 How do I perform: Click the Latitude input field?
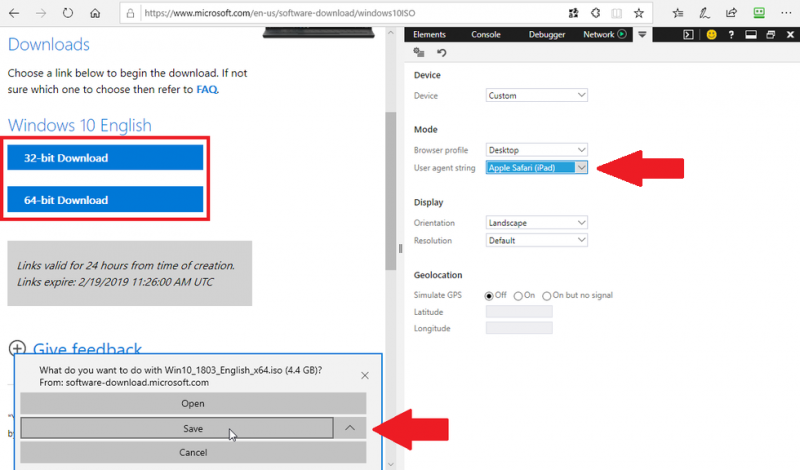(518, 312)
